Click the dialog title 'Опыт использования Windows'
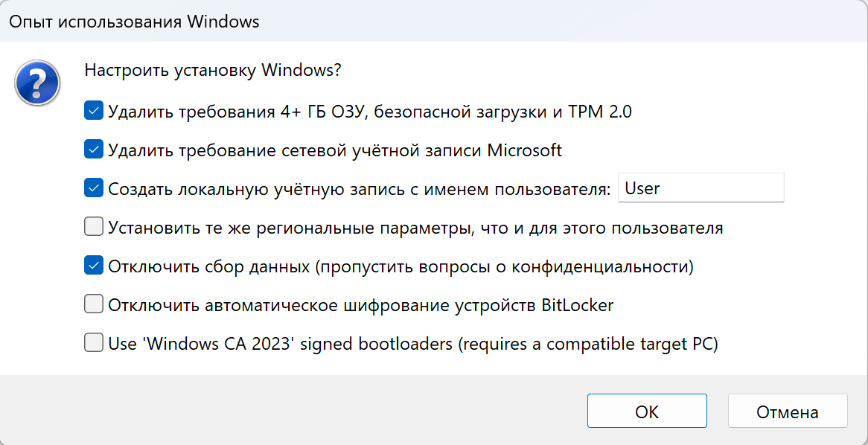 pos(133,22)
